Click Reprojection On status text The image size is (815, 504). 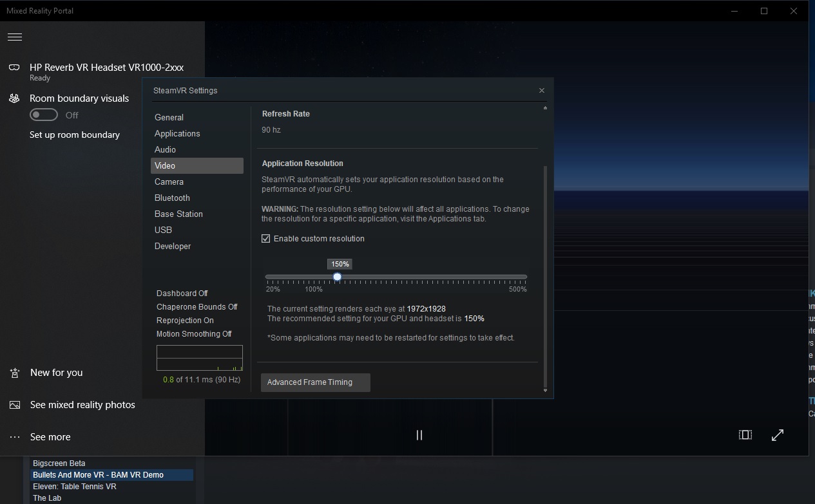point(185,320)
